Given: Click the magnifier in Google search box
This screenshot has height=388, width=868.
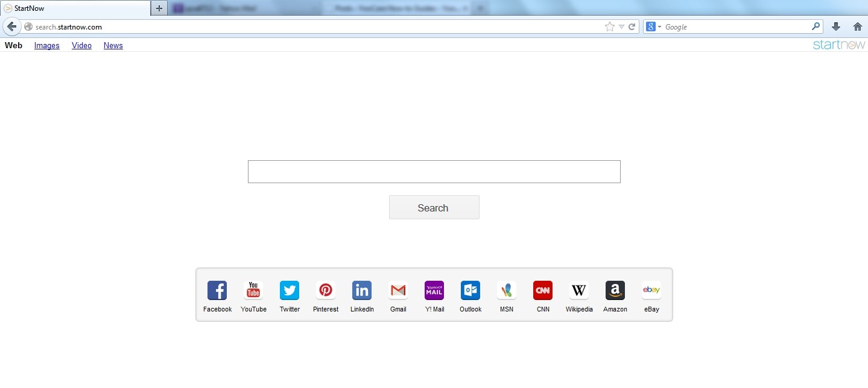Looking at the screenshot, I should 816,27.
